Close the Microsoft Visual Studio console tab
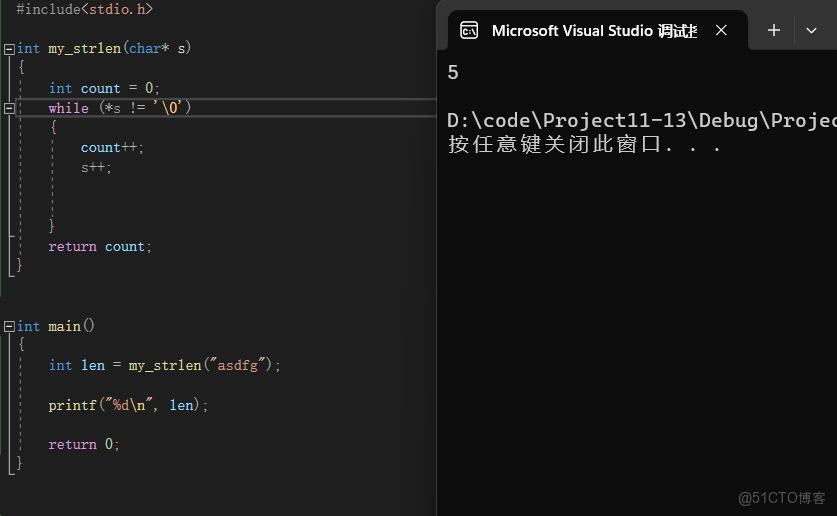837x516 pixels. [x=721, y=31]
